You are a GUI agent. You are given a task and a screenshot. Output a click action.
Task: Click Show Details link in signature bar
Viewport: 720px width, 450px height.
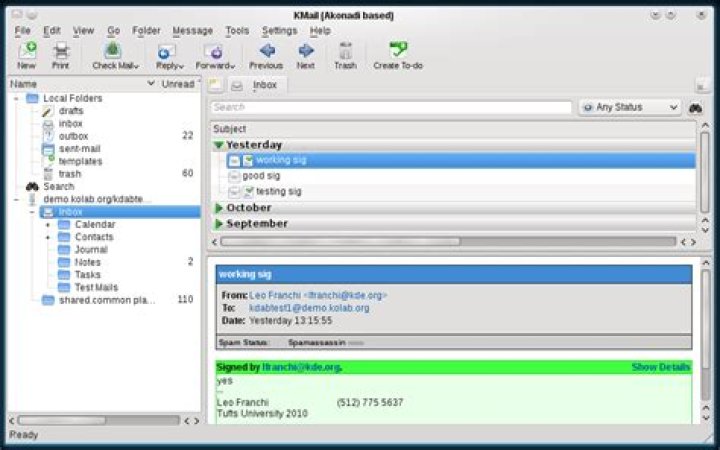(661, 367)
